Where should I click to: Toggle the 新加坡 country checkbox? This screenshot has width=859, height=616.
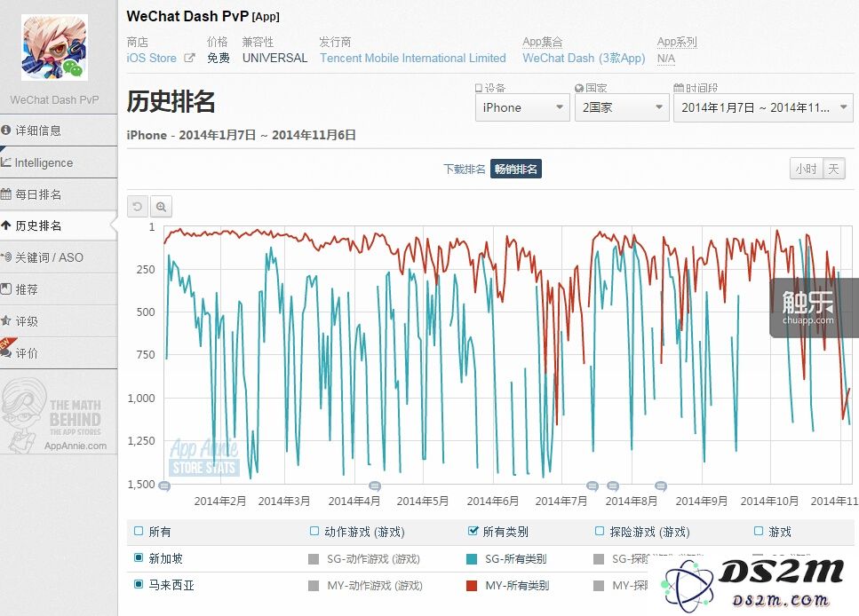pos(139,557)
